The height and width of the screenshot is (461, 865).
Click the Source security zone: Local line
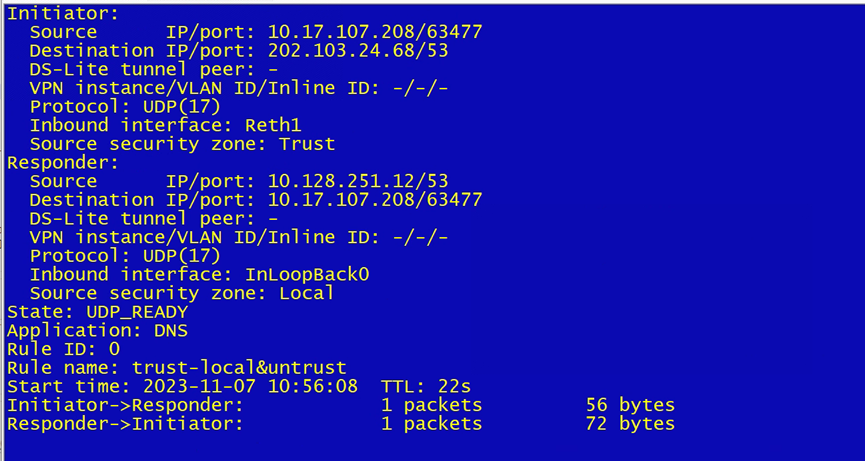(181, 293)
